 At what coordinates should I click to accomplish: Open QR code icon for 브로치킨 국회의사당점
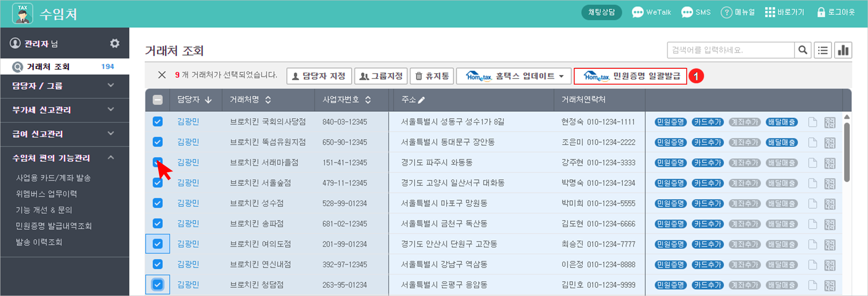[x=830, y=122]
